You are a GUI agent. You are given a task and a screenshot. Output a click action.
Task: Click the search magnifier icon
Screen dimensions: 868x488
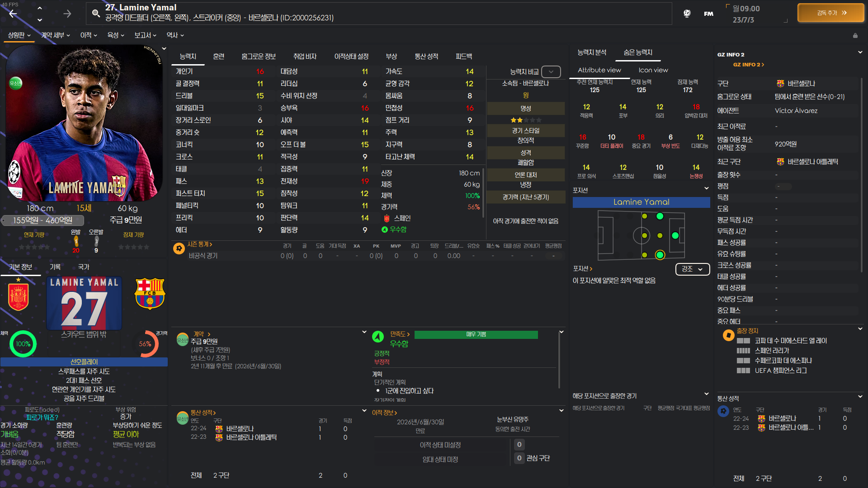[x=96, y=13]
